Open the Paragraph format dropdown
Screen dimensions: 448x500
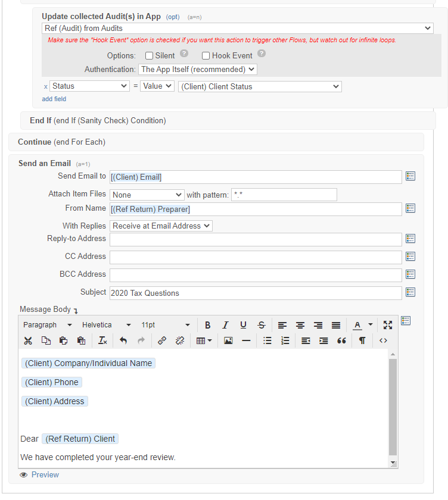coord(47,325)
